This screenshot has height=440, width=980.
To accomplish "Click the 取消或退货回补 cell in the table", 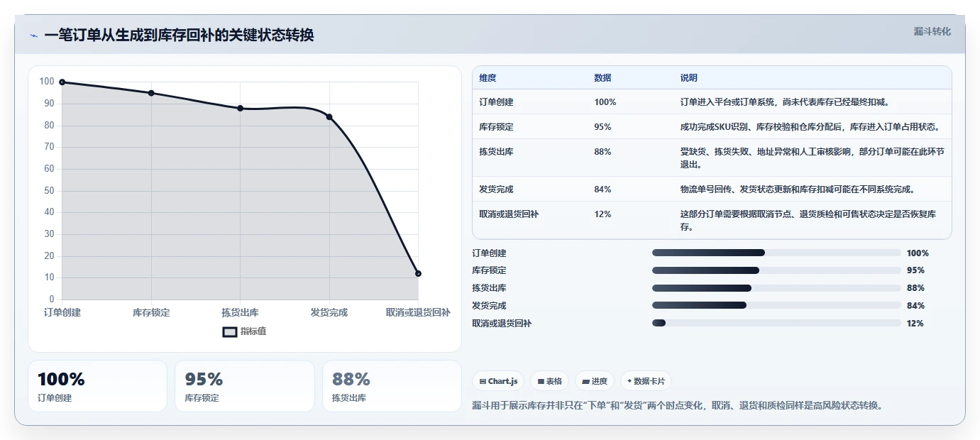I will pyautogui.click(x=509, y=214).
